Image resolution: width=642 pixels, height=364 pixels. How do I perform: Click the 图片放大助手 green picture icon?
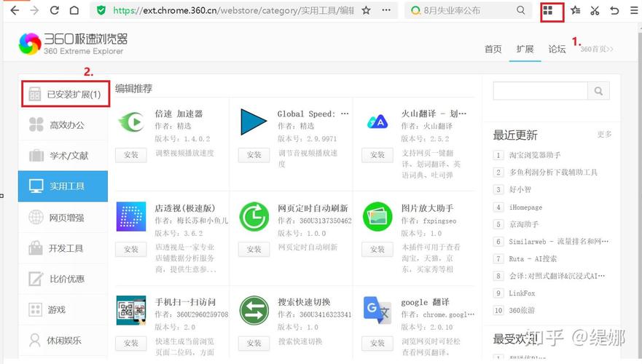[377, 216]
